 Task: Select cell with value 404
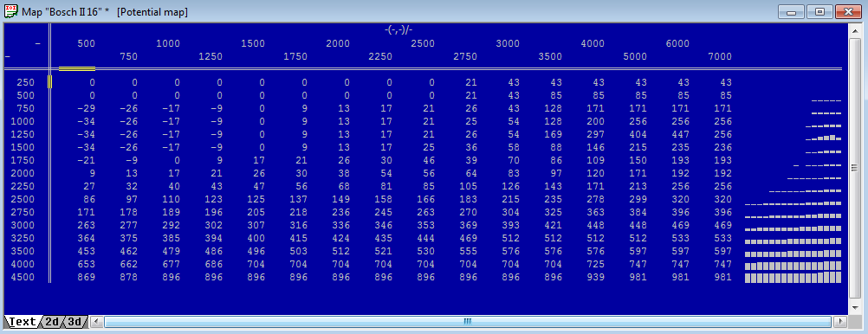638,134
